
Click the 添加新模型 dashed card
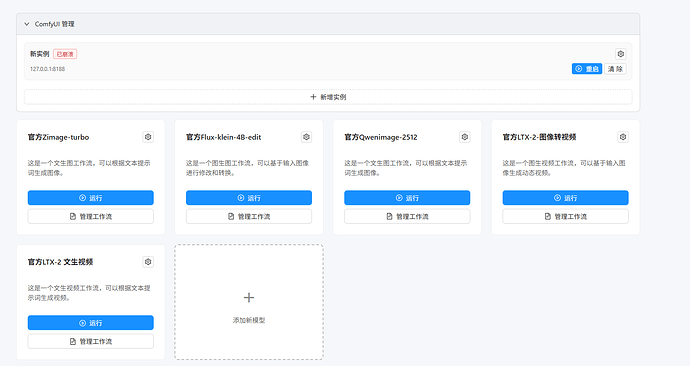point(249,302)
